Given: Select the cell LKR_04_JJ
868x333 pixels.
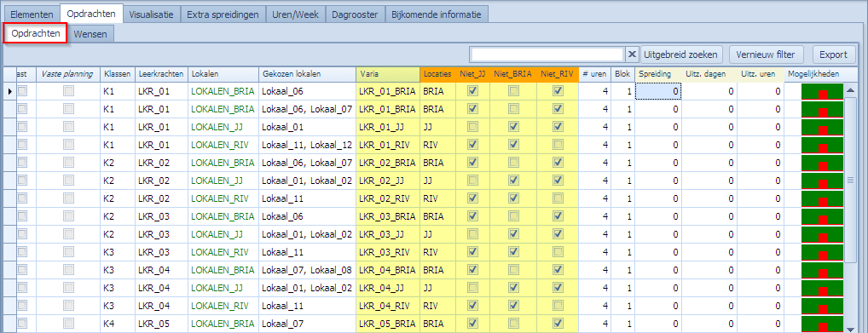Looking at the screenshot, I should click(x=388, y=288).
